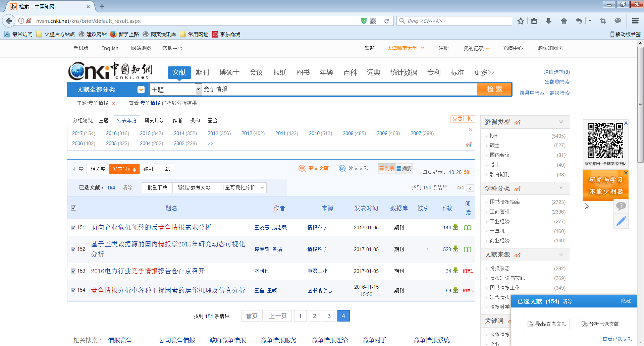This screenshot has width=644, height=346.
Task: Collapse the 文献来源 panel
Action: 561,254
